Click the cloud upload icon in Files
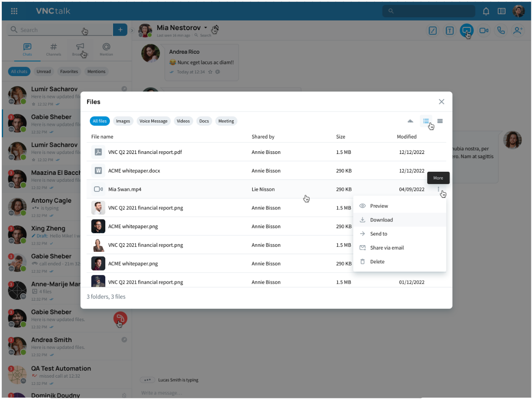Viewport: 532px width, 399px height. 410,121
